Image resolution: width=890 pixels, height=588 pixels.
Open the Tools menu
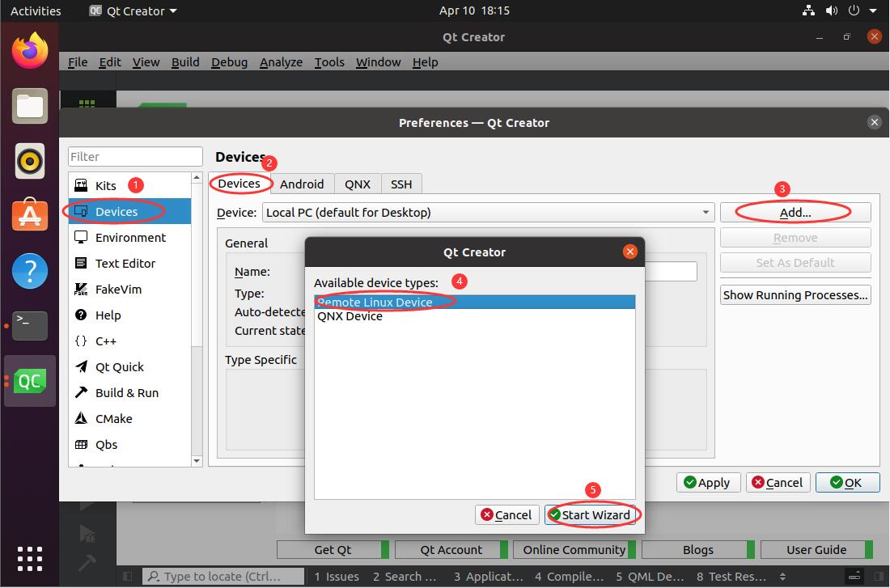click(x=330, y=61)
